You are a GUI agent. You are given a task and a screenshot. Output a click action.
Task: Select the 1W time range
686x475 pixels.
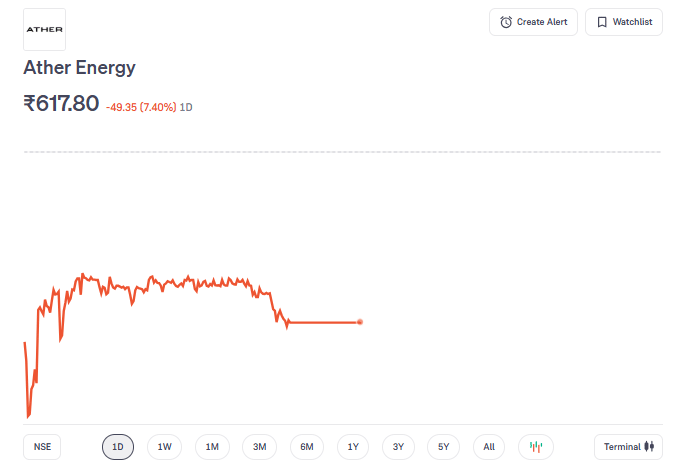pyautogui.click(x=165, y=447)
